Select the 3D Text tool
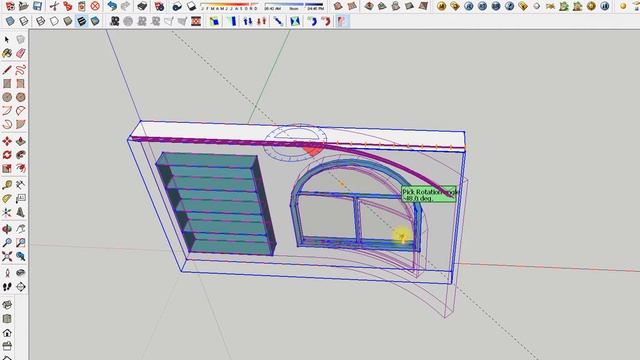Viewport: 640px width, 360px height. [20, 212]
